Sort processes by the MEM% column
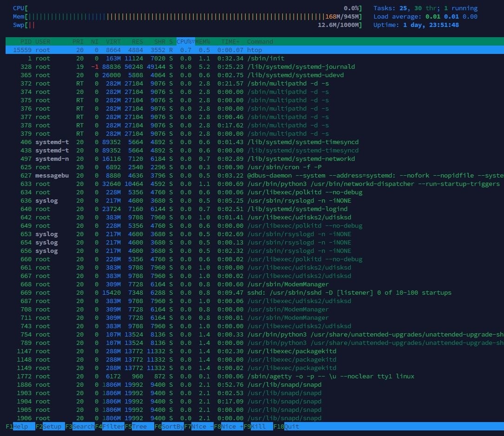This screenshot has width=504, height=436. click(203, 41)
